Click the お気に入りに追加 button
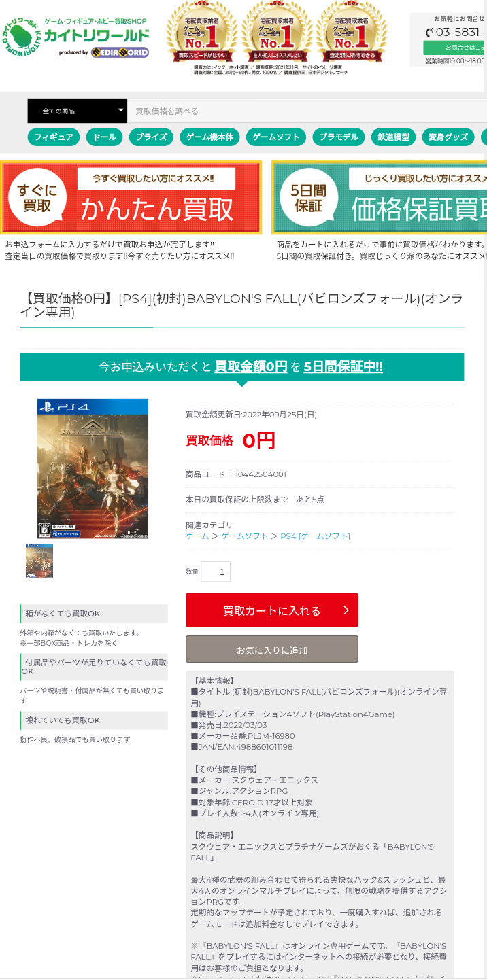This screenshot has width=487, height=980. coord(272,650)
